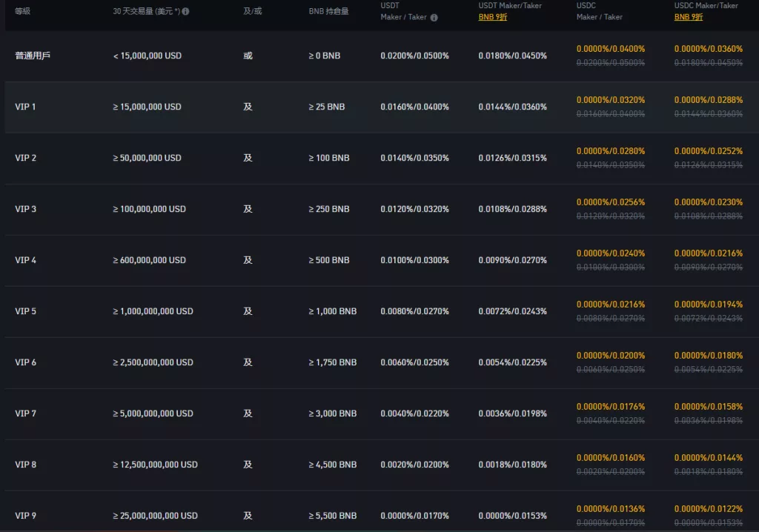The image size is (759, 532).
Task: Select the VIP 6 level label
Action: [26, 362]
